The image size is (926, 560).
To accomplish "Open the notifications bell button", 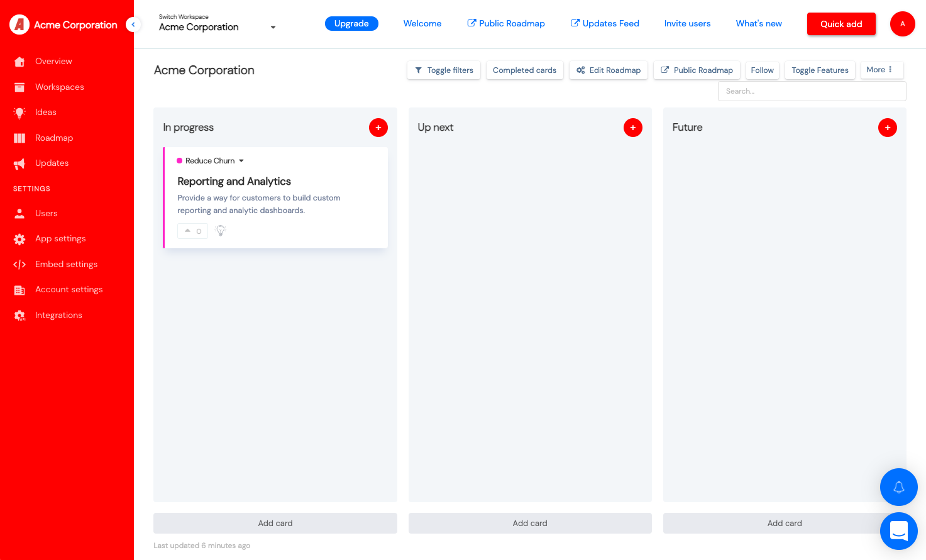I will pyautogui.click(x=899, y=487).
